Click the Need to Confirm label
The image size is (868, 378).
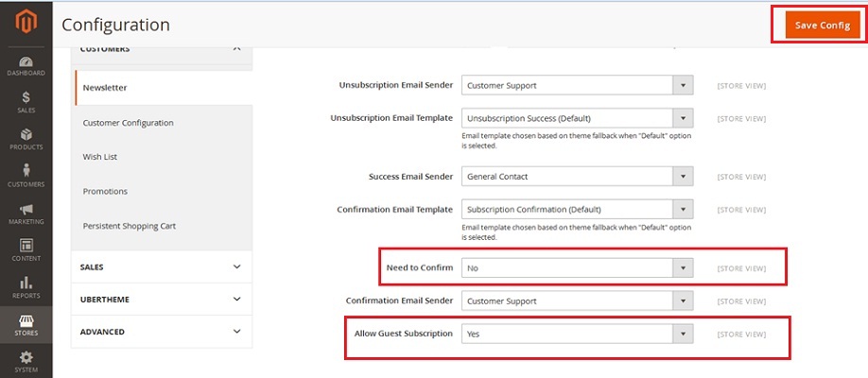click(420, 267)
